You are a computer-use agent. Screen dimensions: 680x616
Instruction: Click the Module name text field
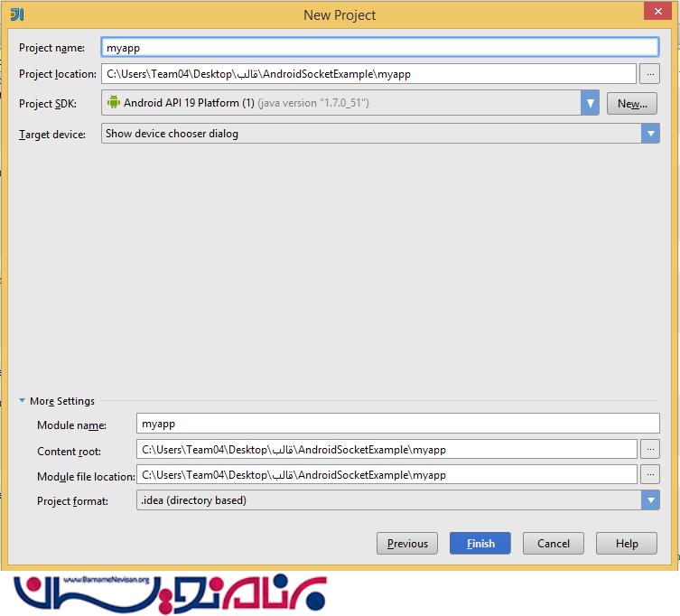[x=397, y=424]
